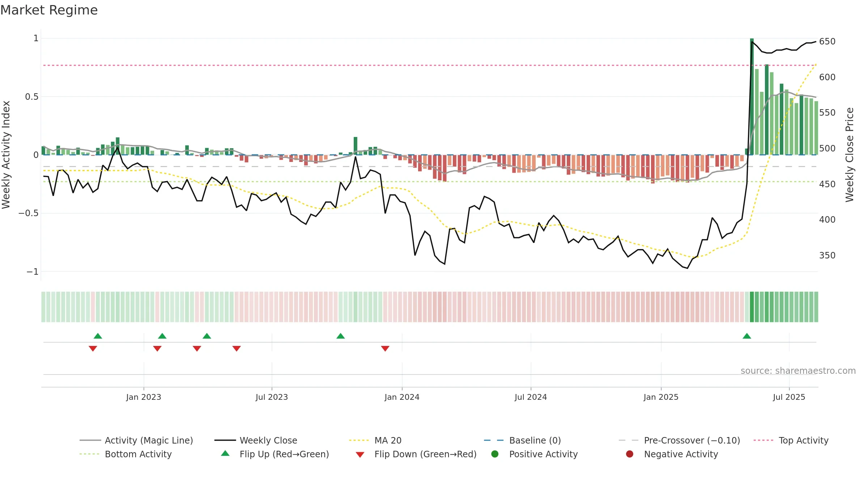Click the tallest green activity bar reaching 1
The width and height of the screenshot is (868, 488).
click(x=752, y=97)
